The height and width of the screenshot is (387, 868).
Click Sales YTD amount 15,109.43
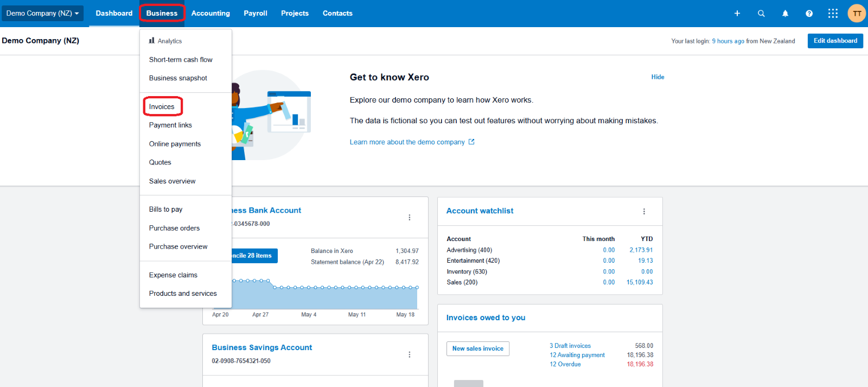pyautogui.click(x=640, y=283)
